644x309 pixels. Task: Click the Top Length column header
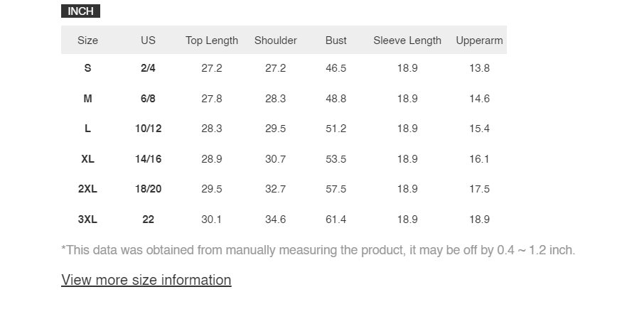tap(212, 40)
